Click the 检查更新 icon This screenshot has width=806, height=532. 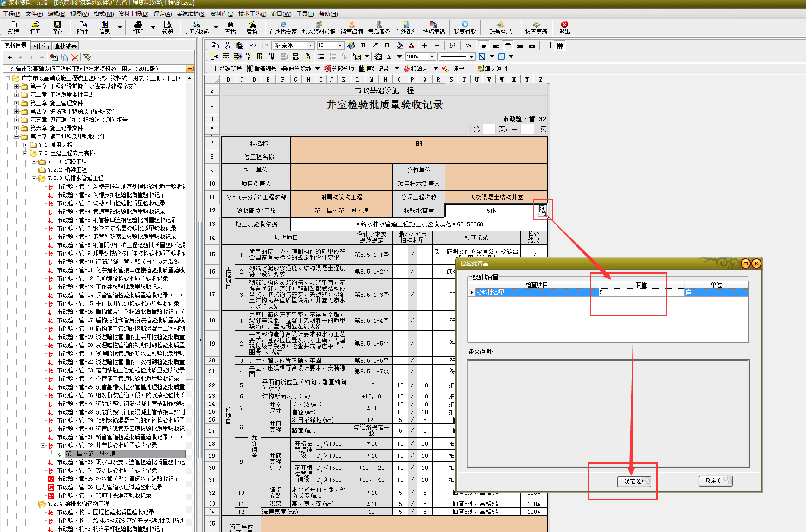(536, 28)
